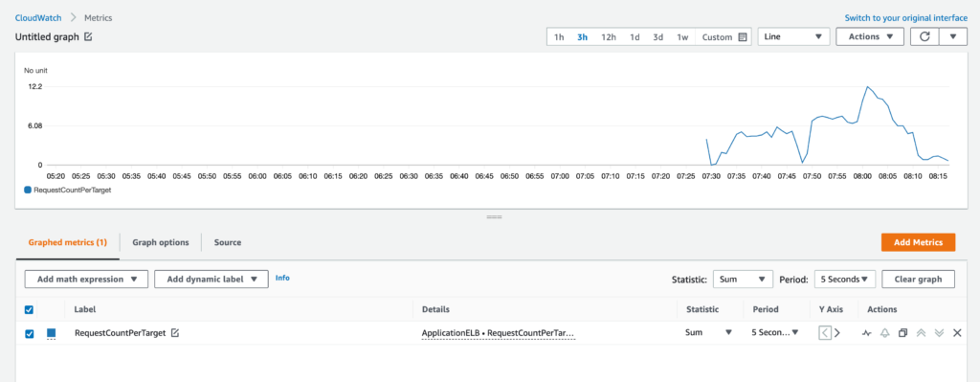Open the global Statistic Sum dropdown

tap(743, 279)
